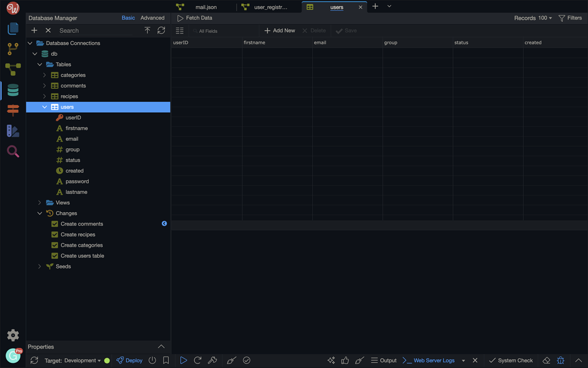Click Fetch Data to load records
Screen dimensions: 588x368
click(195, 18)
